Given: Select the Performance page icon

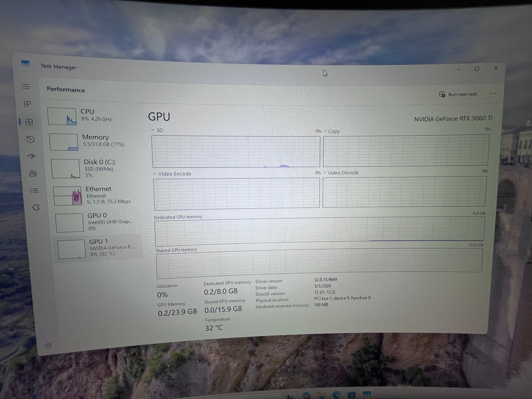Looking at the screenshot, I should (x=29, y=122).
